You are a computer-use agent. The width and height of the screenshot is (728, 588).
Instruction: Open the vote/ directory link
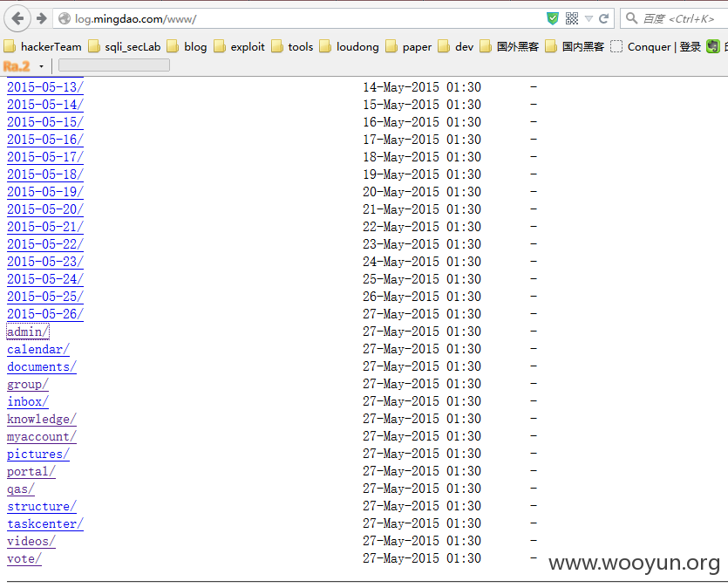pyautogui.click(x=24, y=558)
